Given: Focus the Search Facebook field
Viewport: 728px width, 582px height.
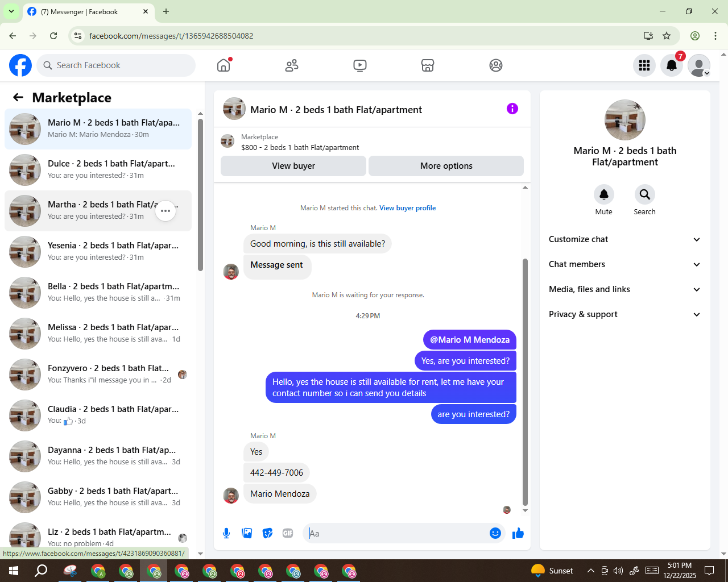Looking at the screenshot, I should (x=116, y=65).
